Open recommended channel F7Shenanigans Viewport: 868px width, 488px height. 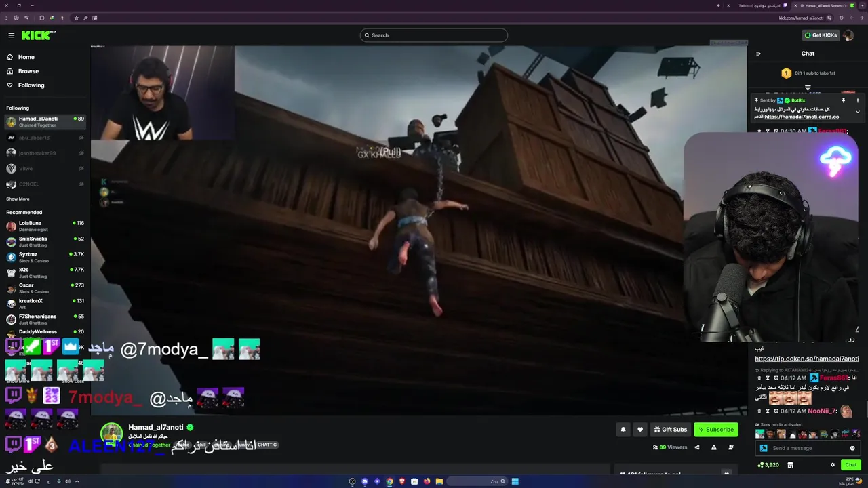[45, 320]
